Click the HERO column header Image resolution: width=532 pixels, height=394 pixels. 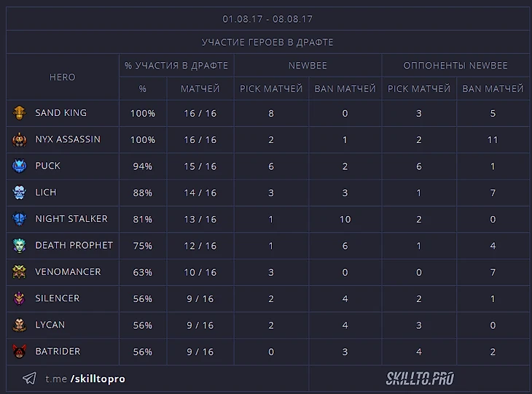point(63,77)
